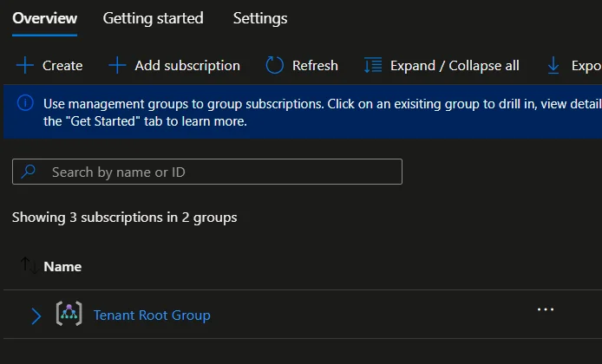Click the circular refresh arrow icon
The width and height of the screenshot is (602, 364).
click(274, 65)
